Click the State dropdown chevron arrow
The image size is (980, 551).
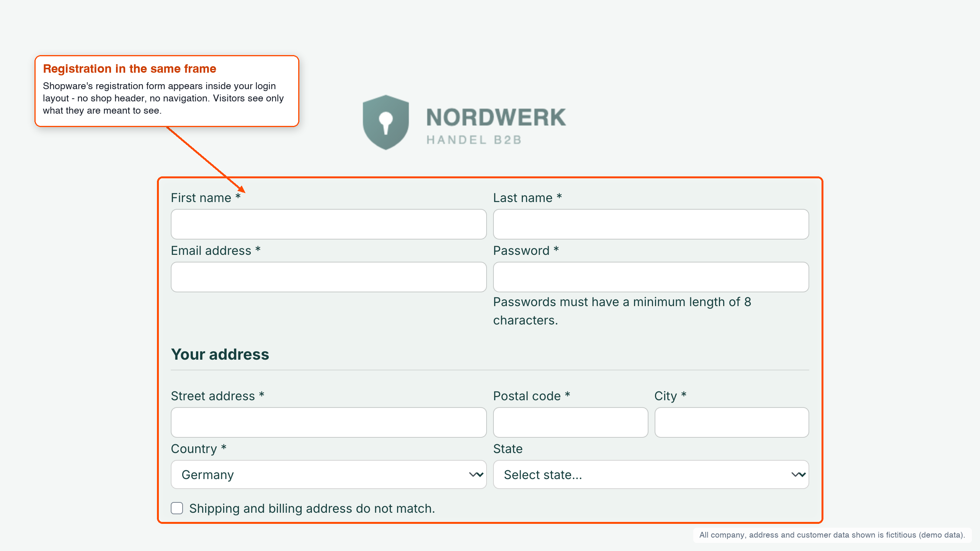pos(799,474)
